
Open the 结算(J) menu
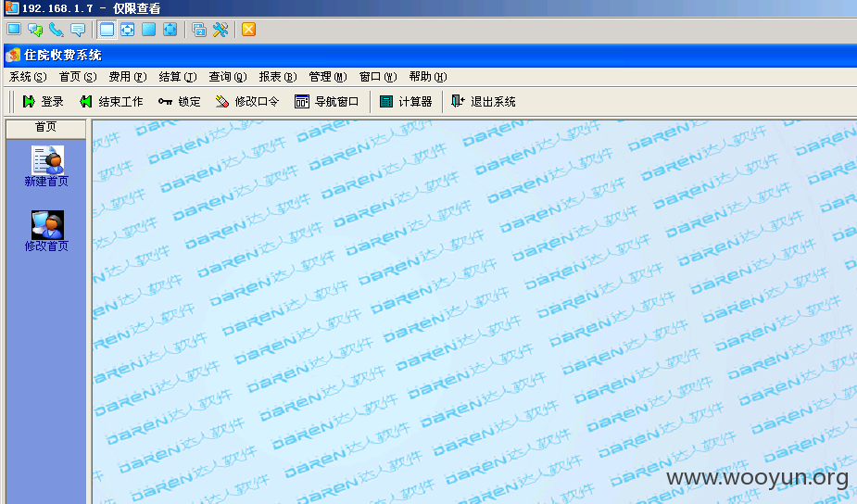(x=178, y=77)
